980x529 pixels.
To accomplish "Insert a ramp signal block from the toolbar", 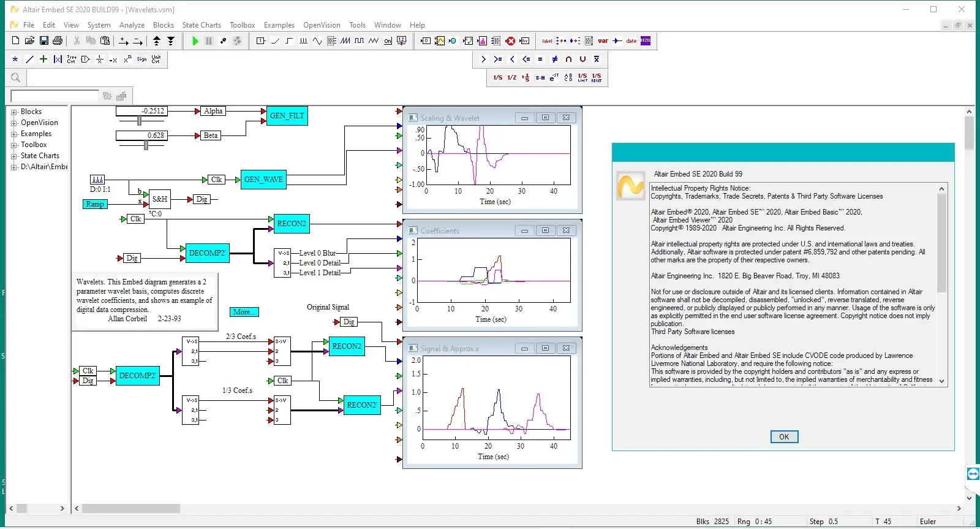I will pos(275,41).
